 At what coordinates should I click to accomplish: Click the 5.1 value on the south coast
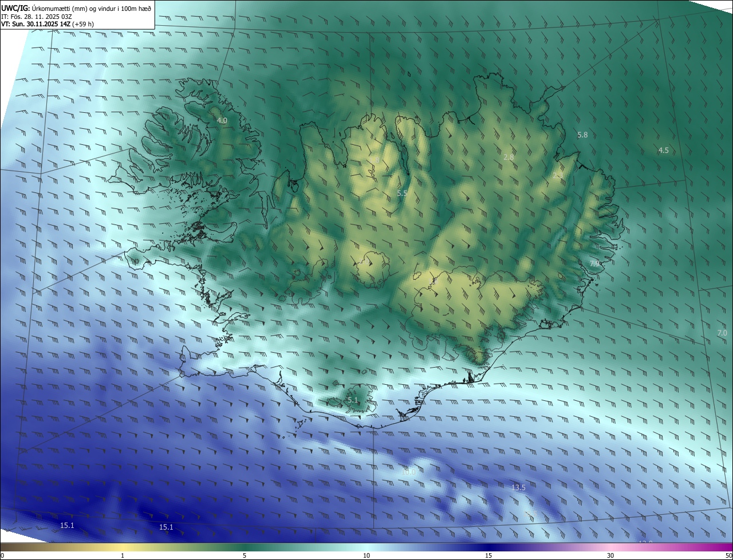(x=352, y=400)
